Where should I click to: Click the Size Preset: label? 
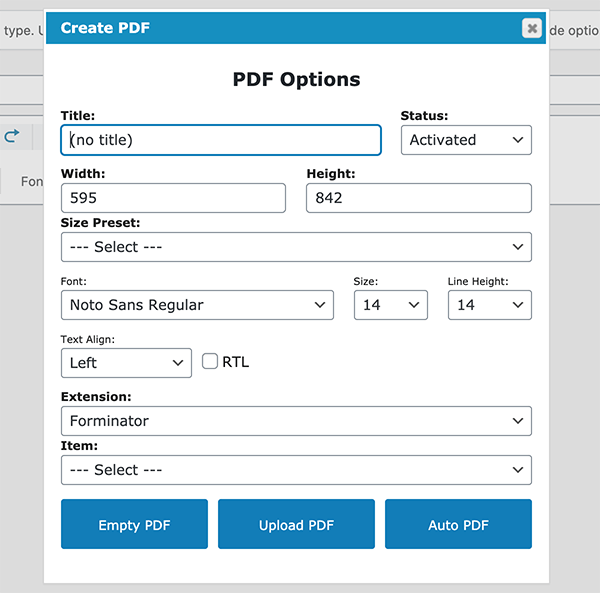coord(100,223)
